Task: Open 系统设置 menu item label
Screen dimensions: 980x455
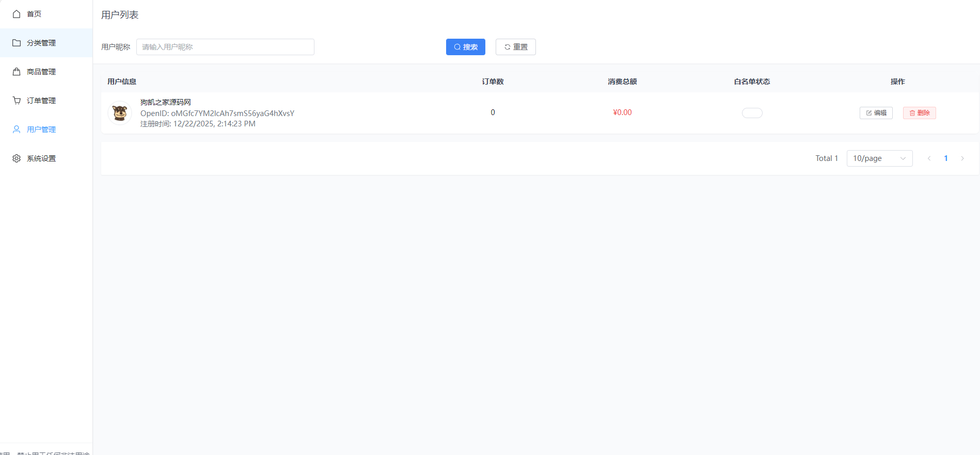Action: (41, 158)
